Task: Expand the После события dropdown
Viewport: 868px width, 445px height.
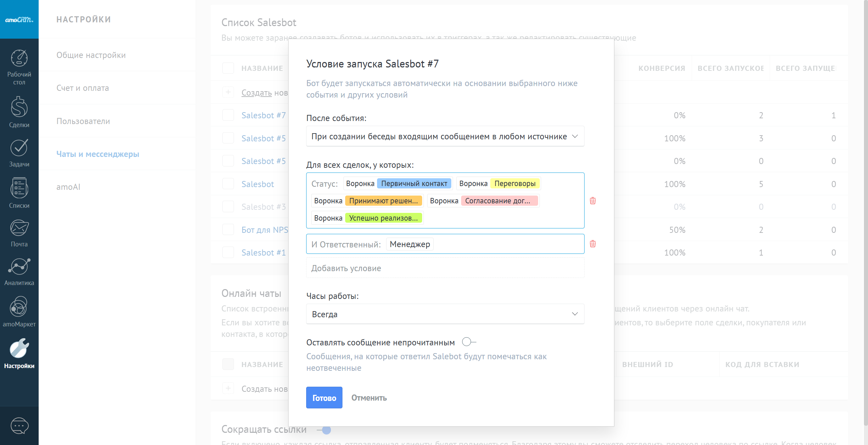Action: 445,136
